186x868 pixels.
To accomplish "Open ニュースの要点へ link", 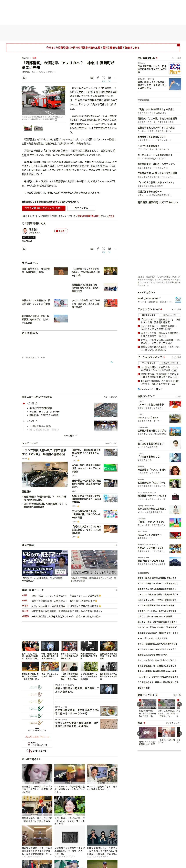I will click(x=110, y=397).
